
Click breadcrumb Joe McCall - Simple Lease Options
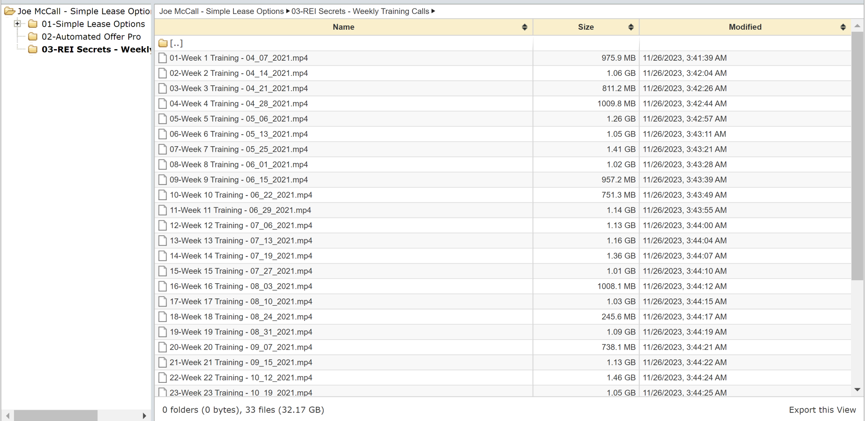(x=221, y=11)
